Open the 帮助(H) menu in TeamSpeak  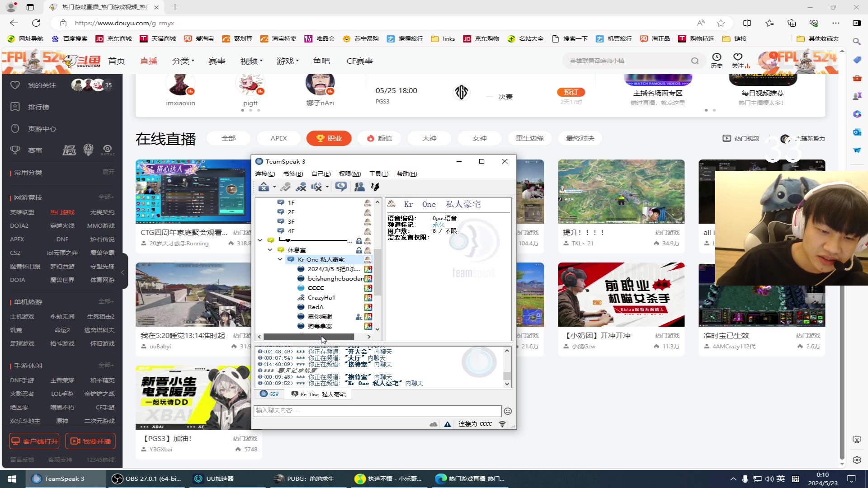pos(407,174)
